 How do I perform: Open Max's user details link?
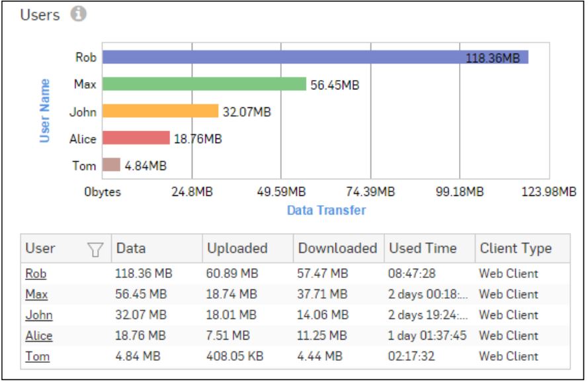tap(36, 294)
